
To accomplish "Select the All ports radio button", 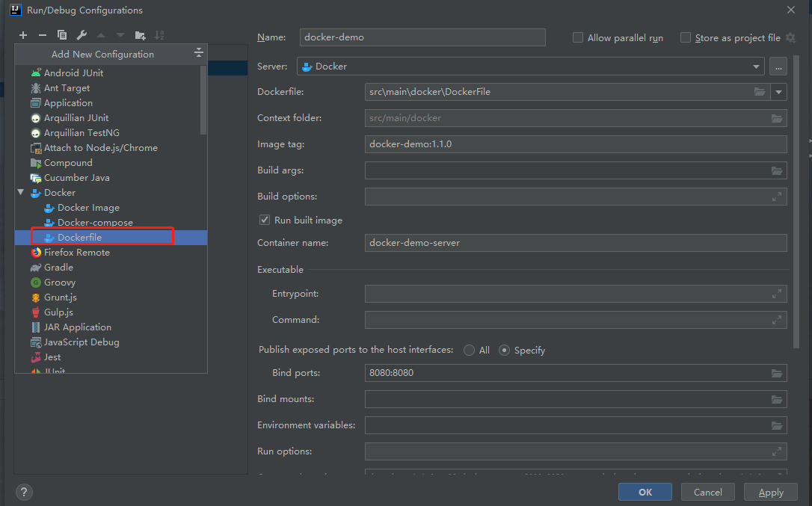I will point(469,350).
